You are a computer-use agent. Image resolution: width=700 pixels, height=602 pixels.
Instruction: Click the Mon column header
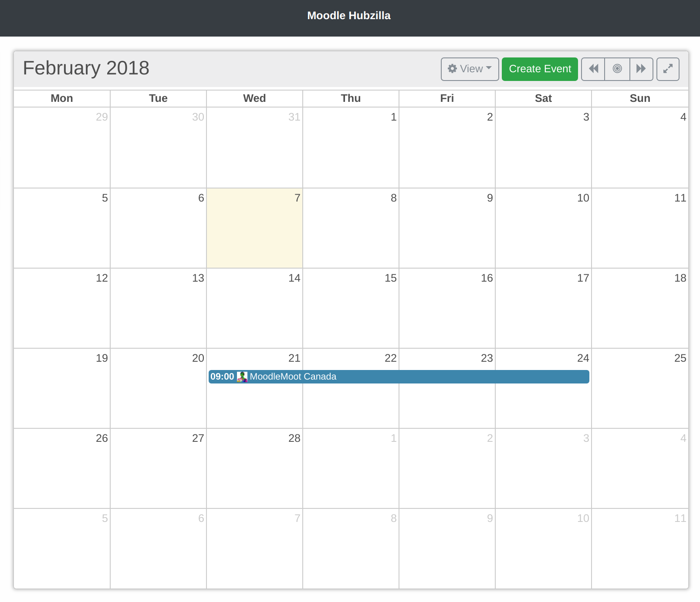coord(62,98)
